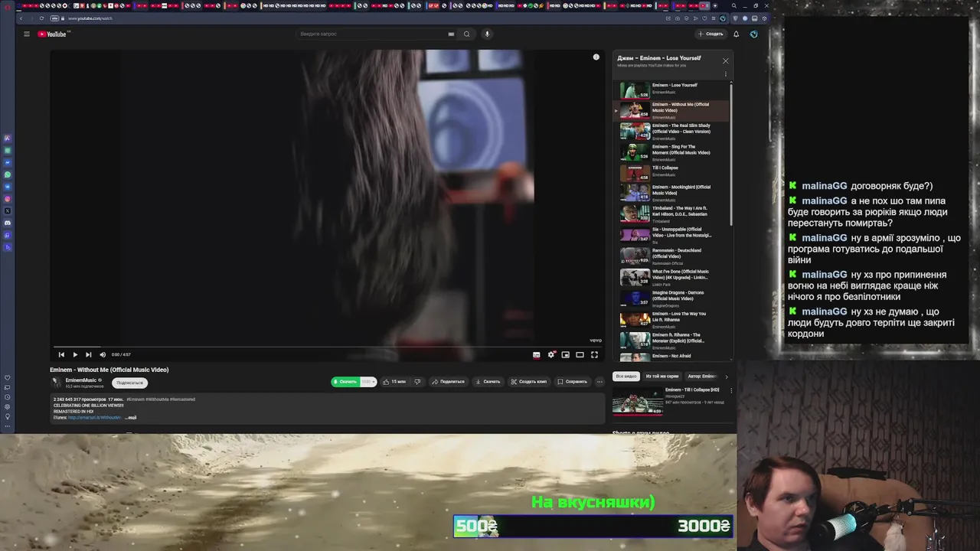Switch to the miniplayer
Screen dimensions: 980x551
click(x=565, y=354)
